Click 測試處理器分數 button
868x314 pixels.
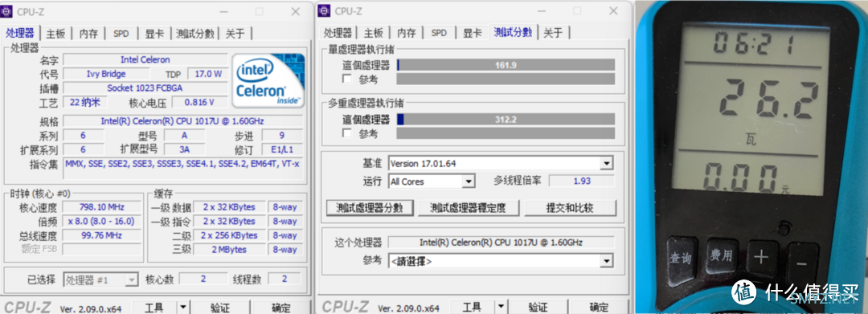pos(369,208)
